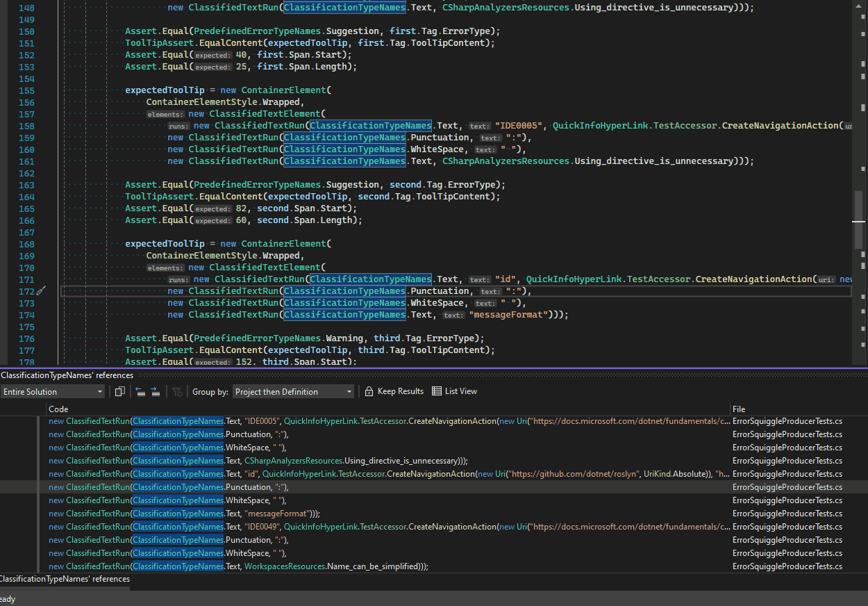Viewport: 868px width, 606px height.
Task: Sort results by clicking the Code column header
Action: [x=58, y=409]
